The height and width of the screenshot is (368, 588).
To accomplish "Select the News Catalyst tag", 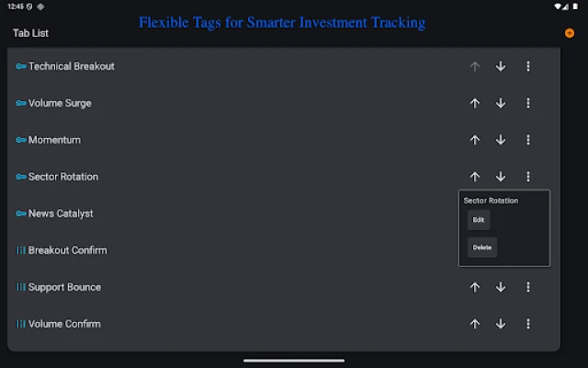I will pos(61,213).
